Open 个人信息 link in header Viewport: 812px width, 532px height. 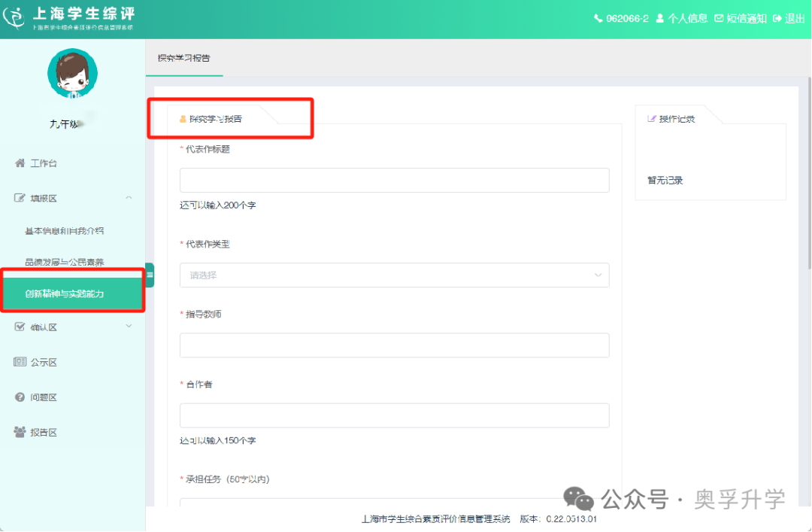click(681, 18)
